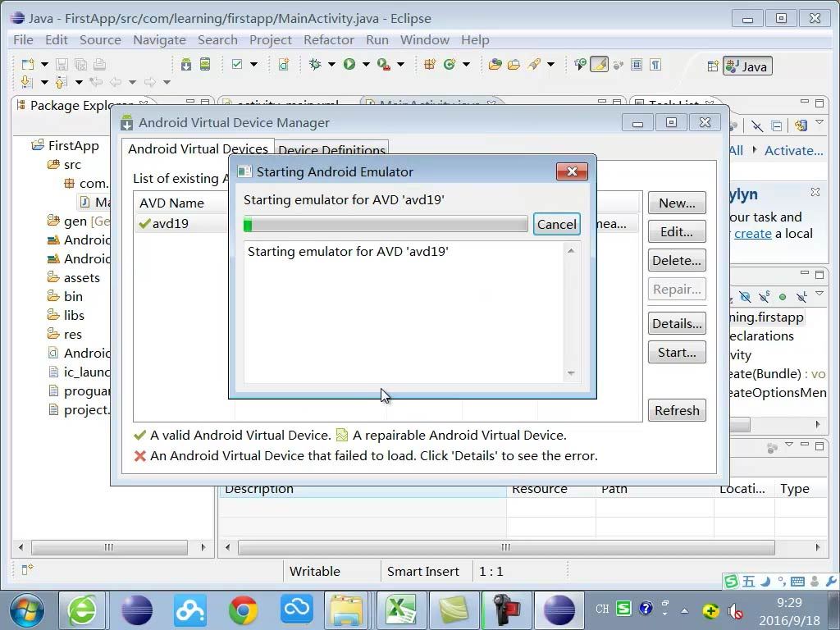Click the New... button in AVD Manager
The width and height of the screenshot is (840, 630).
point(677,203)
